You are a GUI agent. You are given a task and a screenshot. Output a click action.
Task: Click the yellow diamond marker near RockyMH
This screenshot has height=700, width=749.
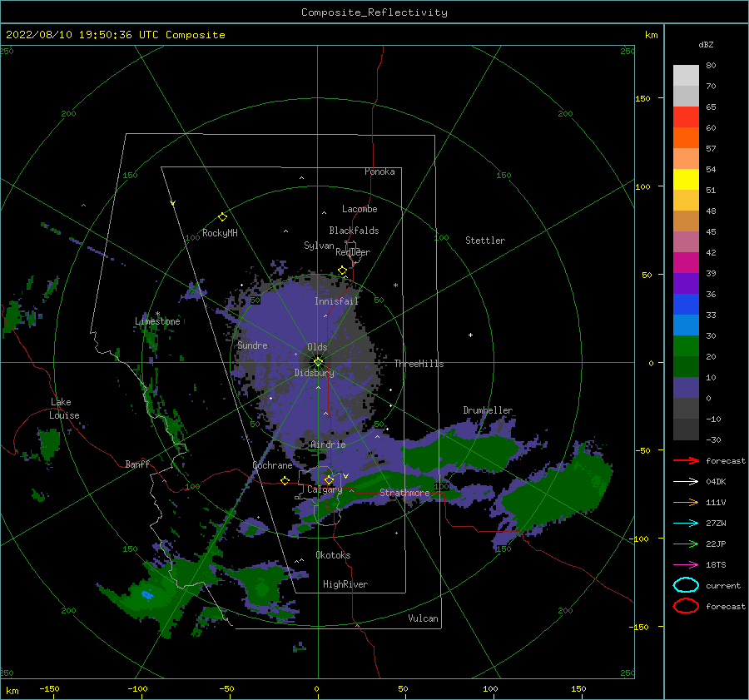(222, 217)
